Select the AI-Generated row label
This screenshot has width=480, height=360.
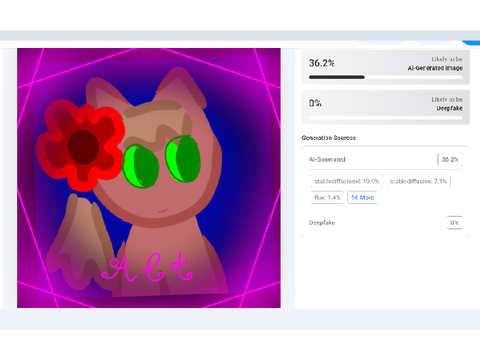327,159
